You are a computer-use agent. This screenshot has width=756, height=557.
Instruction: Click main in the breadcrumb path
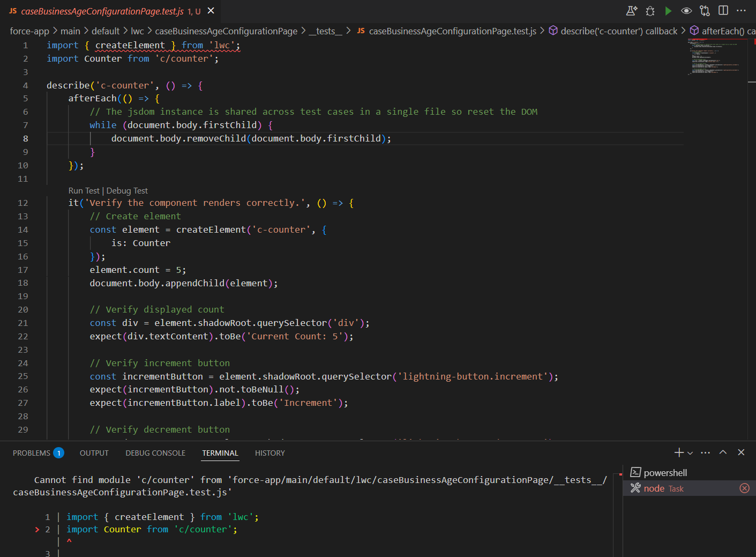click(x=70, y=31)
